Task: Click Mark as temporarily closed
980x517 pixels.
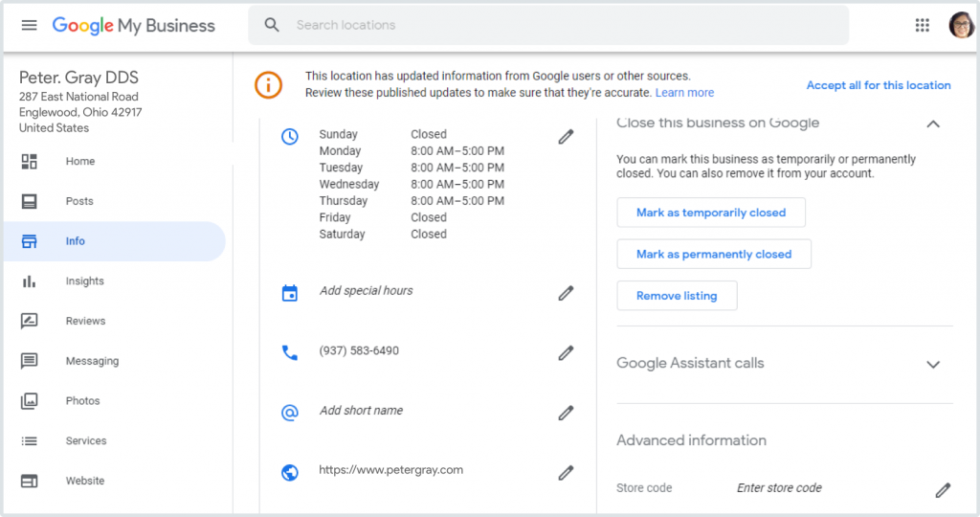Action: [711, 213]
